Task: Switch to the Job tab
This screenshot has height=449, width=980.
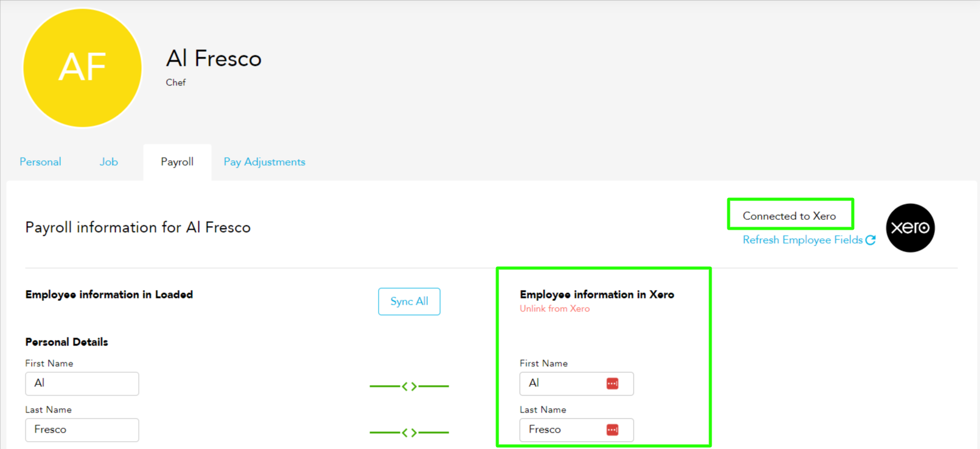Action: (109, 162)
